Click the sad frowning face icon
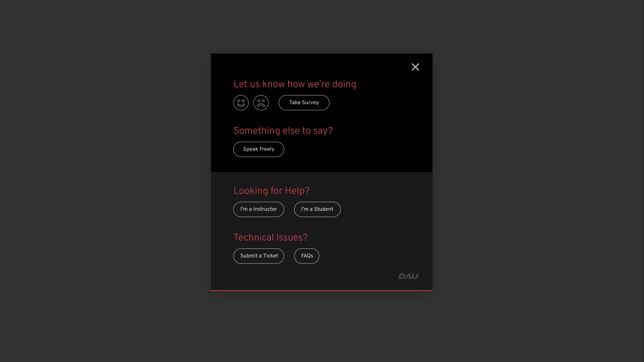The width and height of the screenshot is (644, 362). [x=261, y=103]
